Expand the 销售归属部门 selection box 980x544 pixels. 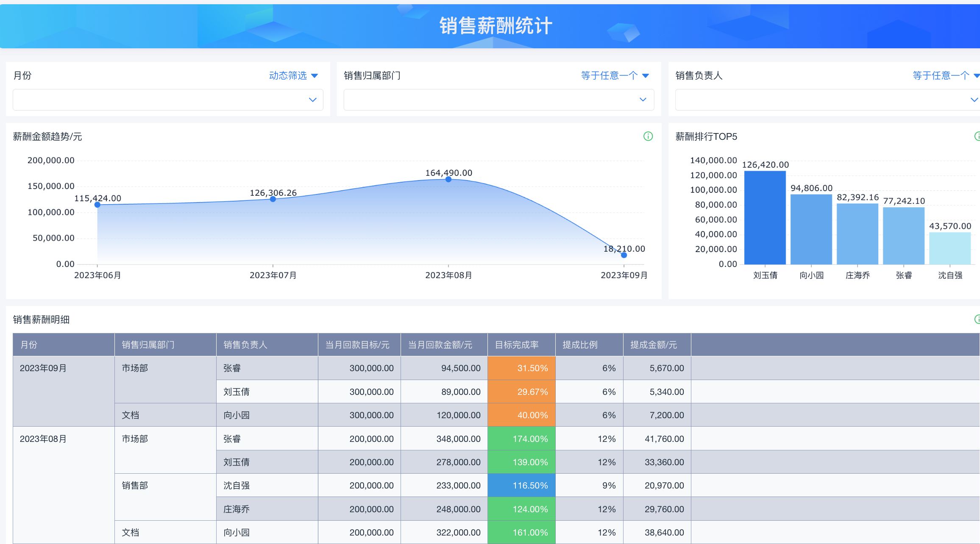tap(498, 100)
